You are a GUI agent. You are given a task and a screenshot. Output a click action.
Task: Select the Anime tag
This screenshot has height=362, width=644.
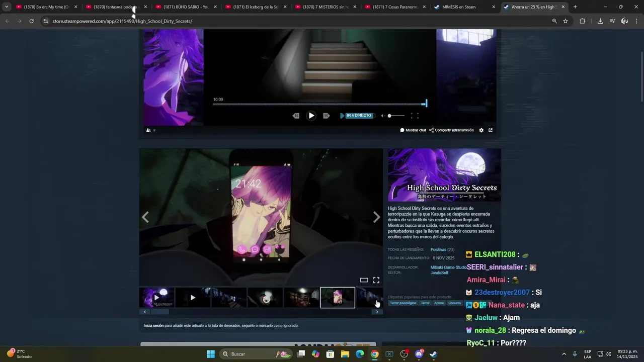point(439,303)
